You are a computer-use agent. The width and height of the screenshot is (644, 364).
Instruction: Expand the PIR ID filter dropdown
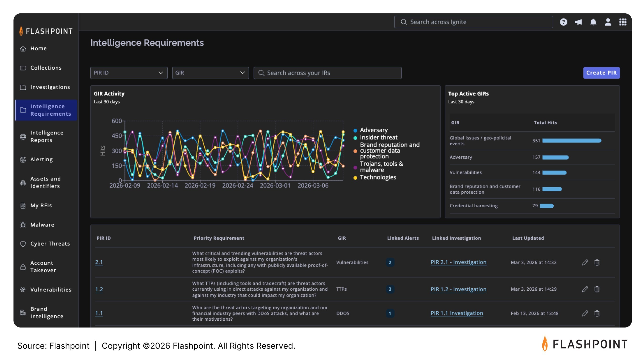click(129, 73)
